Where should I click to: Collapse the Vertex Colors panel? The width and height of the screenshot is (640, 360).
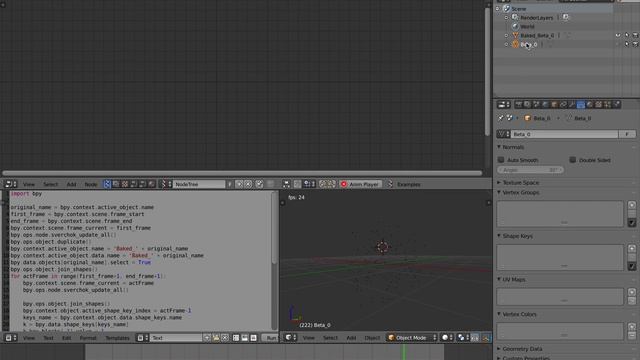tap(499, 314)
